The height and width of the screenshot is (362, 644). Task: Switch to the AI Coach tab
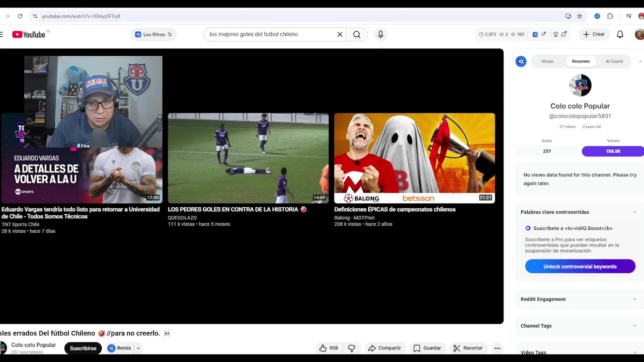(x=614, y=61)
